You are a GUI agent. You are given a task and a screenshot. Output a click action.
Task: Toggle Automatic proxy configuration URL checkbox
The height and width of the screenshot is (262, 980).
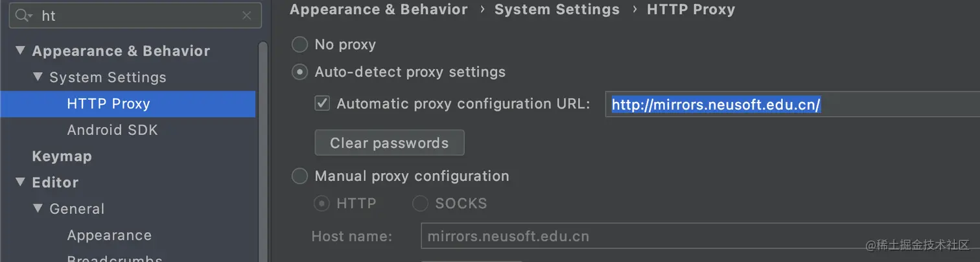(x=322, y=104)
